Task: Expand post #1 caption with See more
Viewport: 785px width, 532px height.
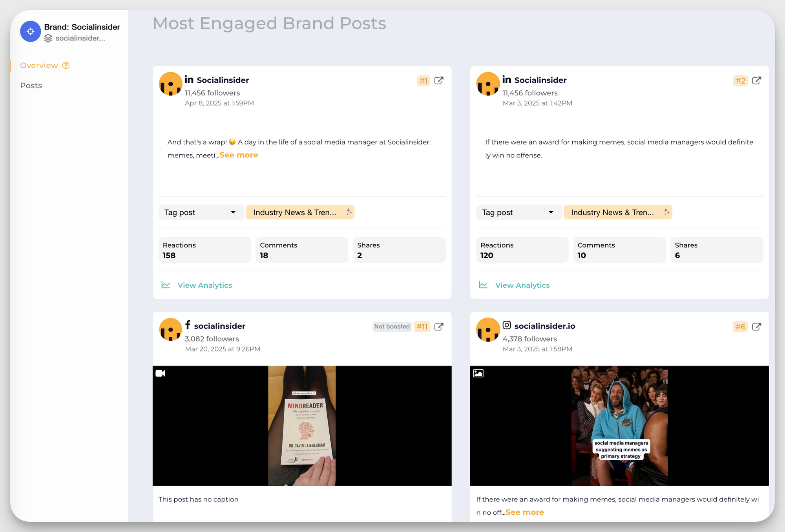Action: click(x=239, y=155)
